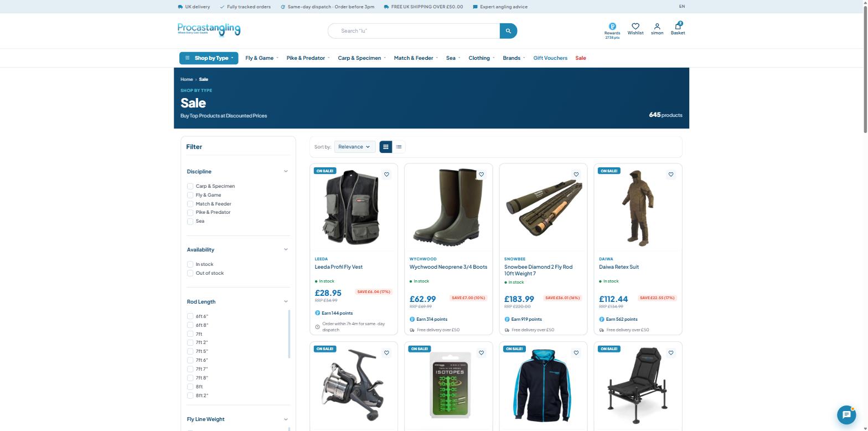This screenshot has height=431, width=868.
Task: Open the Sea navigation menu
Action: click(453, 58)
